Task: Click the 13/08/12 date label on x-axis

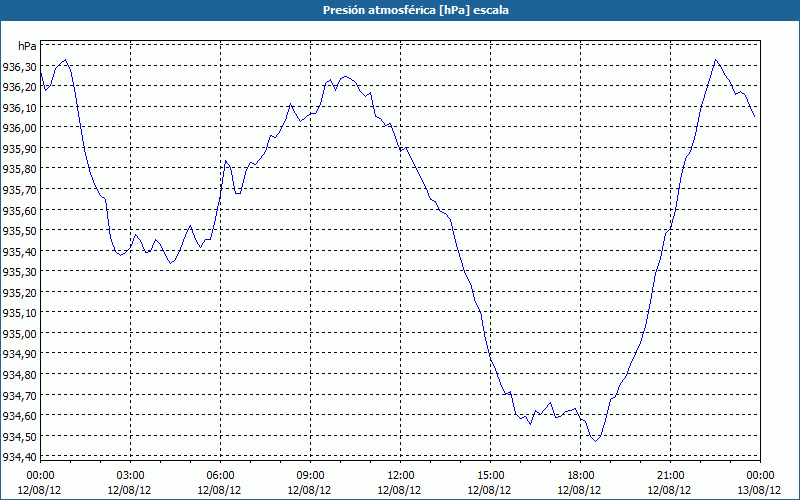Action: point(759,490)
